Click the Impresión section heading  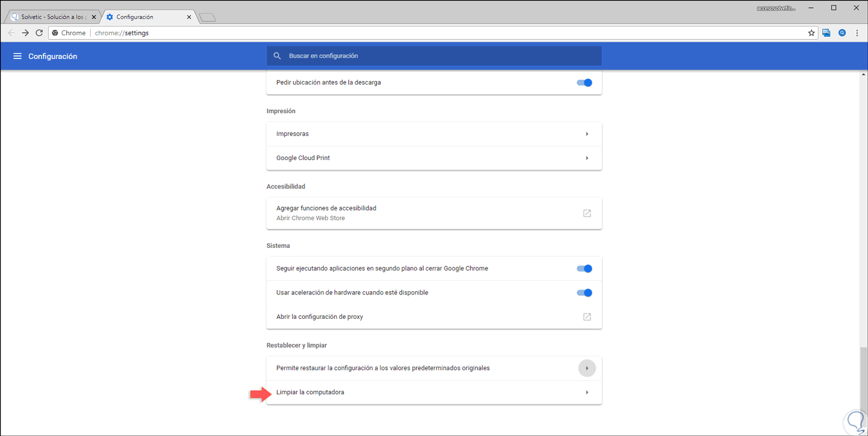point(281,111)
